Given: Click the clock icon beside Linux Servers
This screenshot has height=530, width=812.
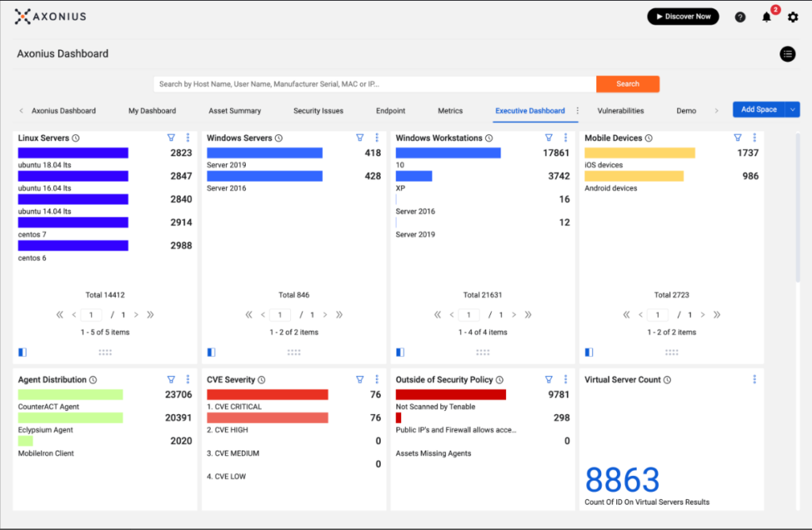Looking at the screenshot, I should click(75, 138).
